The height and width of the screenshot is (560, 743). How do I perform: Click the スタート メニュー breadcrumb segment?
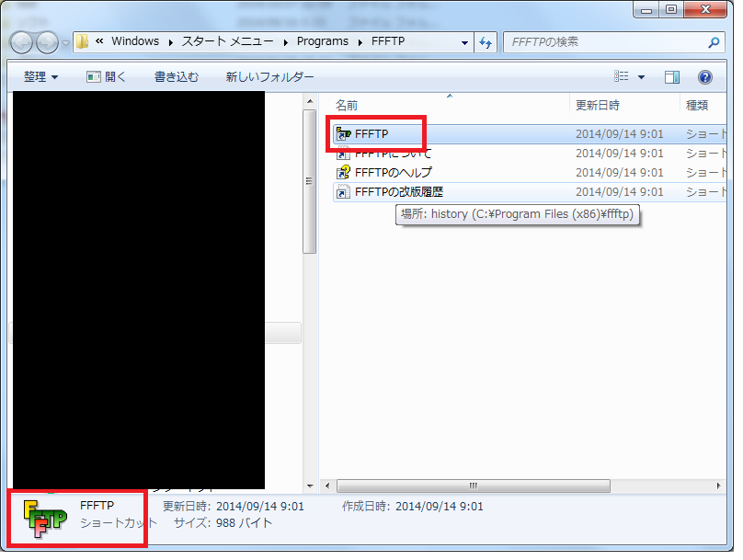[x=227, y=41]
